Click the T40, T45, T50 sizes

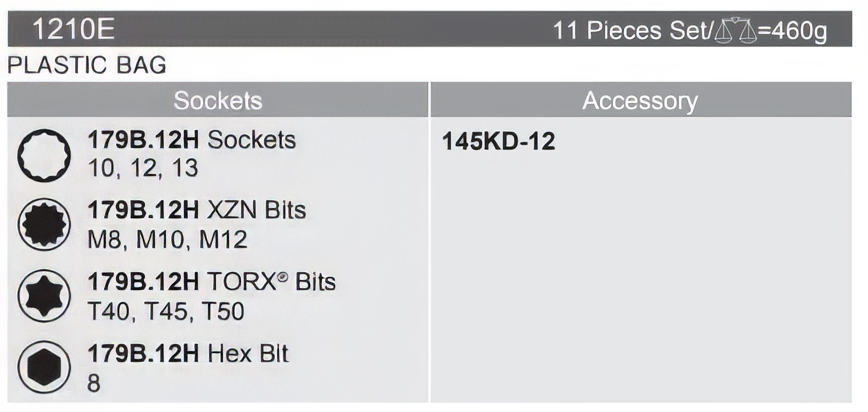coord(166,311)
